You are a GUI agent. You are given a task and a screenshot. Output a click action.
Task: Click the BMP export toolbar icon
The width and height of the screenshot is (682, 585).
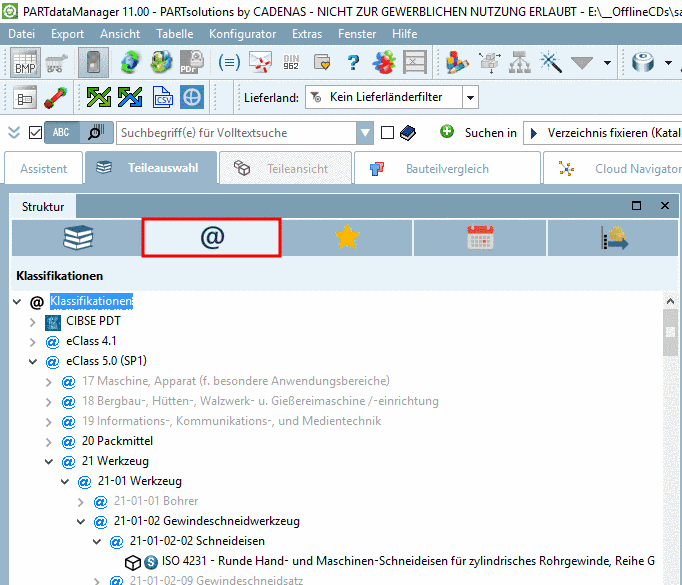pyautogui.click(x=25, y=63)
